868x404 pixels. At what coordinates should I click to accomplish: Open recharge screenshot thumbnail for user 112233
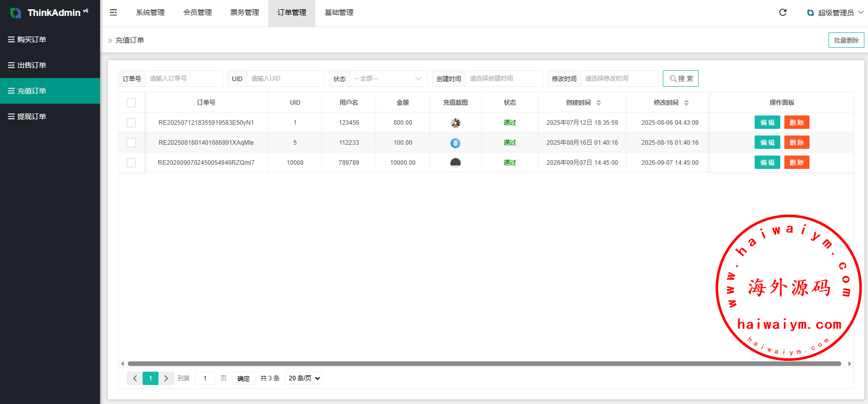(x=456, y=143)
